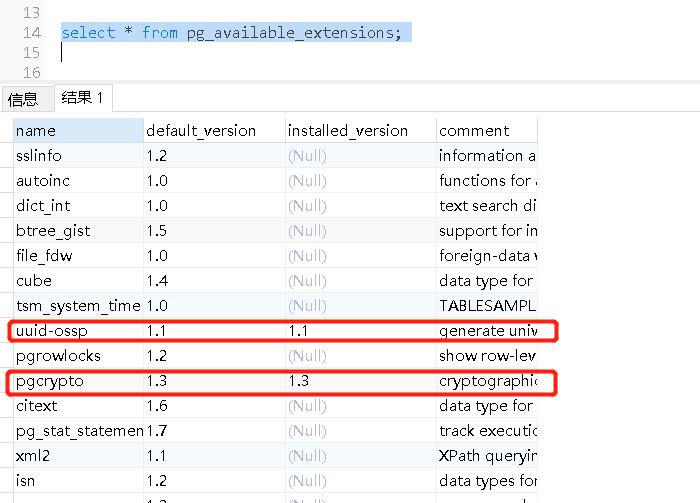This screenshot has width=700, height=503.
Task: Select the file_fdw name cell
Action: coord(79,256)
